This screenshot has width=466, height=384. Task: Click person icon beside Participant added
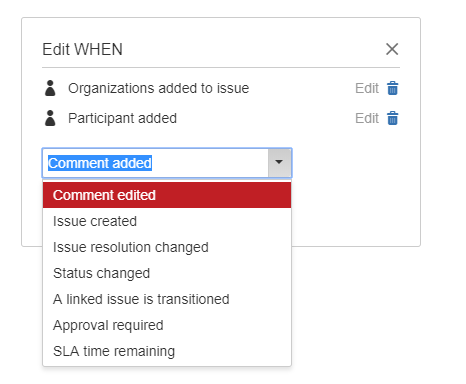click(50, 118)
